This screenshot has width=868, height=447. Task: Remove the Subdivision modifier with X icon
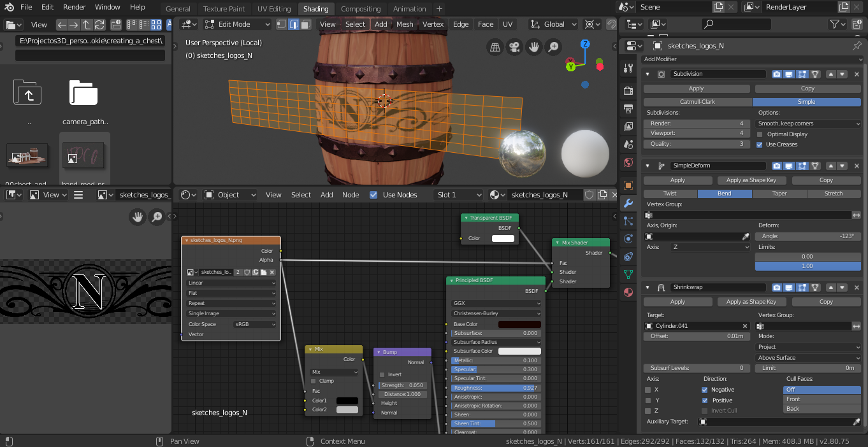coord(857,74)
